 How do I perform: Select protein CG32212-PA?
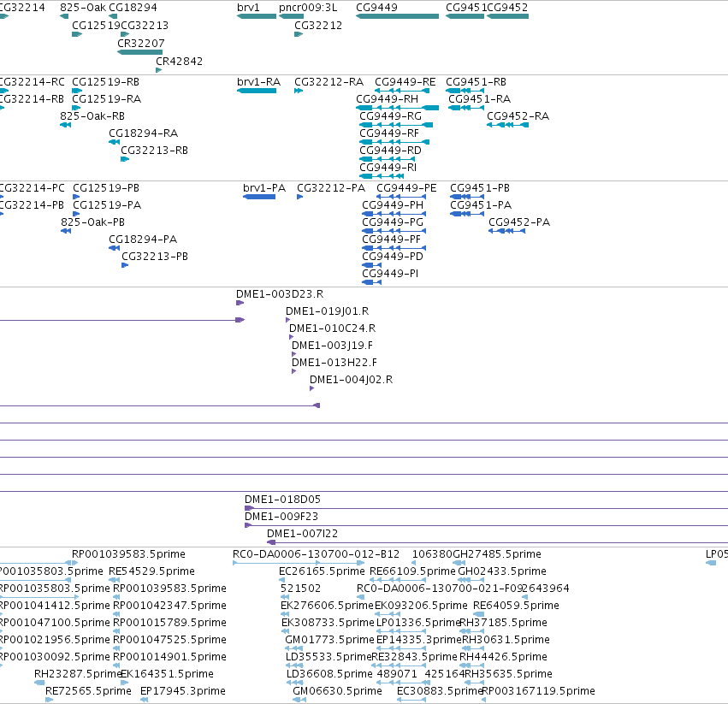tap(300, 197)
